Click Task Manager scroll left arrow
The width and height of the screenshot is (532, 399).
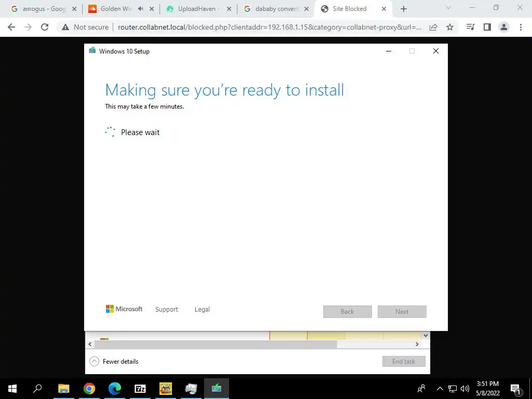click(90, 344)
